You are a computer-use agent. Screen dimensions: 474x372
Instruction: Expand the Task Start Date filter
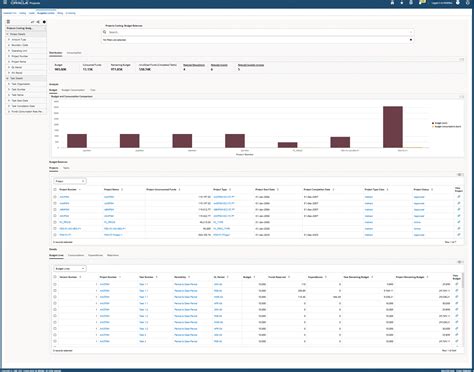click(9, 100)
